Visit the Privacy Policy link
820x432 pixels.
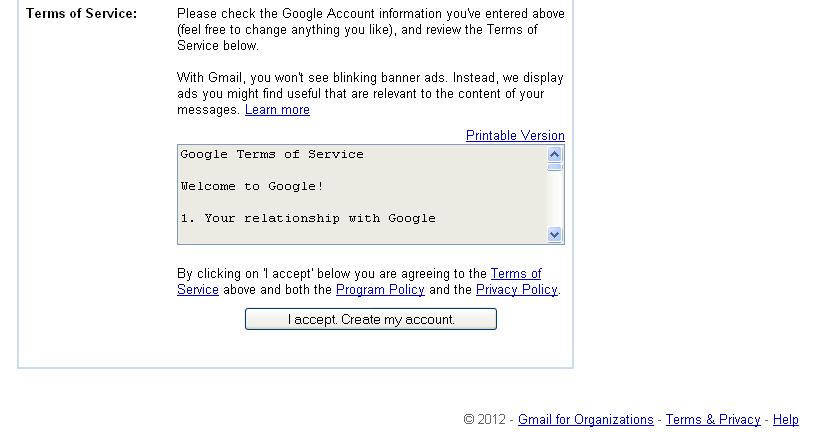(516, 290)
